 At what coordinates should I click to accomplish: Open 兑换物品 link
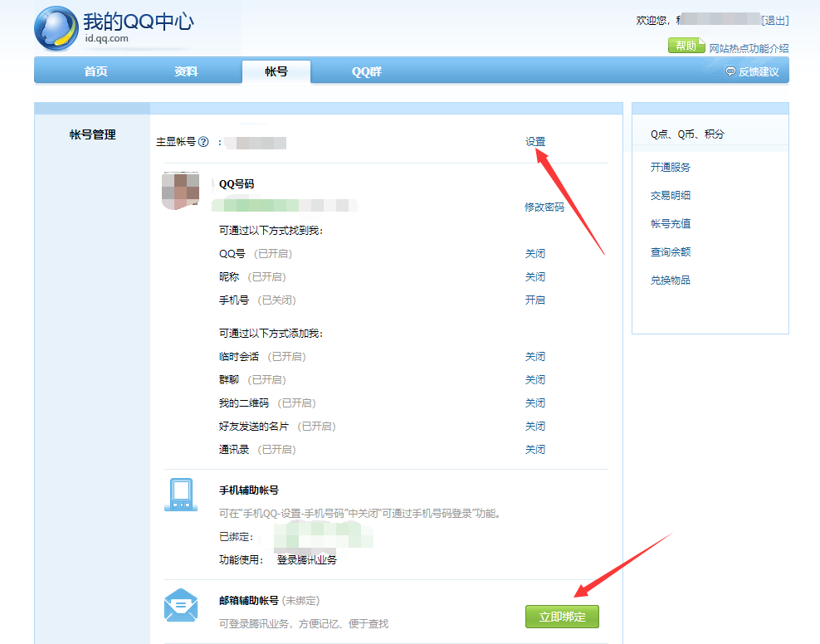[671, 281]
